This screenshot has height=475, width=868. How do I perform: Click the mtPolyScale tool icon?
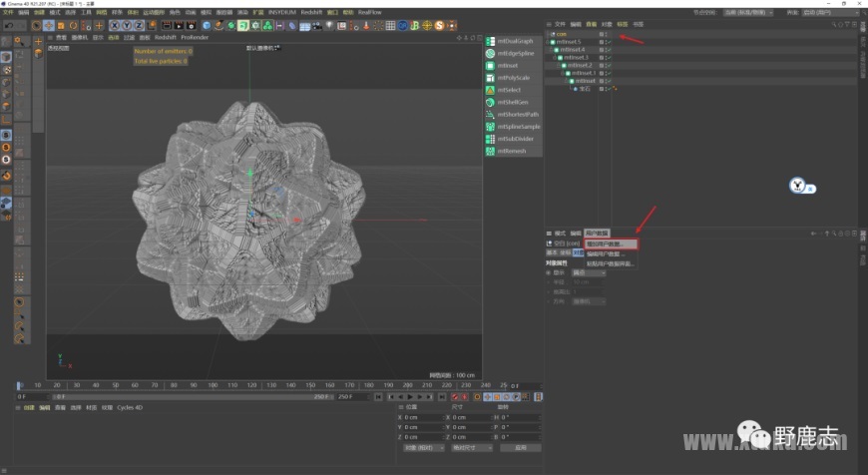click(x=490, y=78)
